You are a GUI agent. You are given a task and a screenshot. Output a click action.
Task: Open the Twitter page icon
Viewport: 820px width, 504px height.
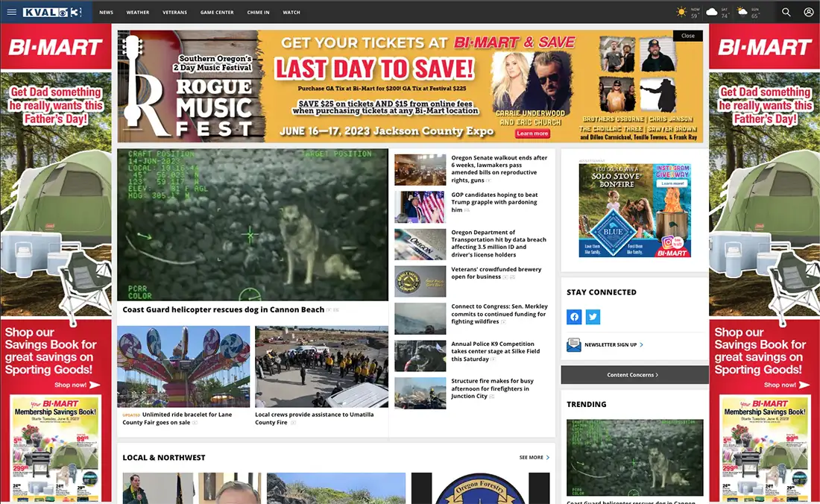[593, 317]
